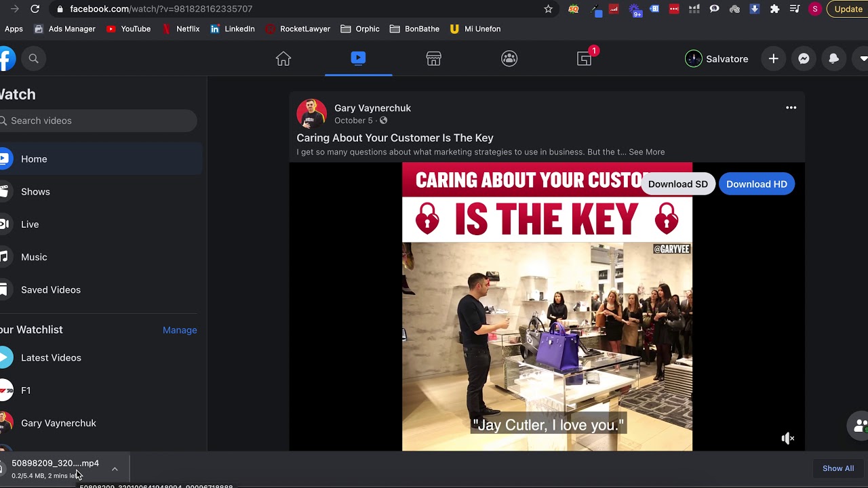Screen dimensions: 868x488
Task: Open the extension with 9+ badge
Action: pyautogui.click(x=635, y=9)
